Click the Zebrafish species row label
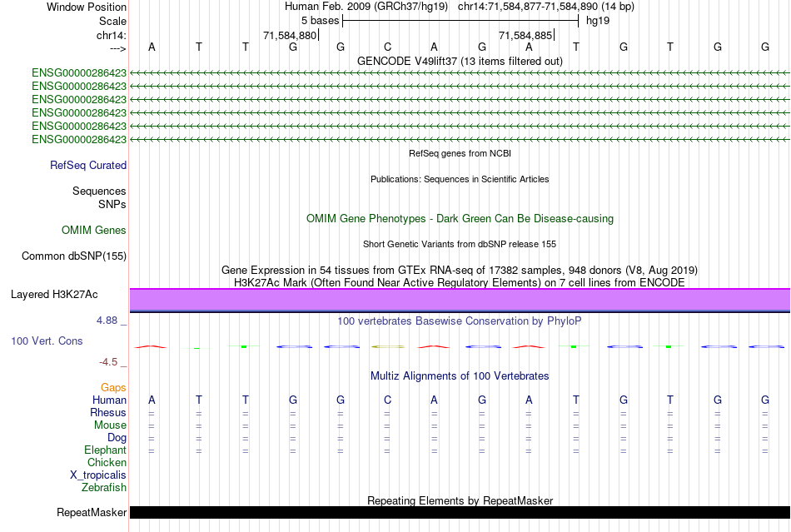This screenshot has height=532, width=791. [104, 488]
